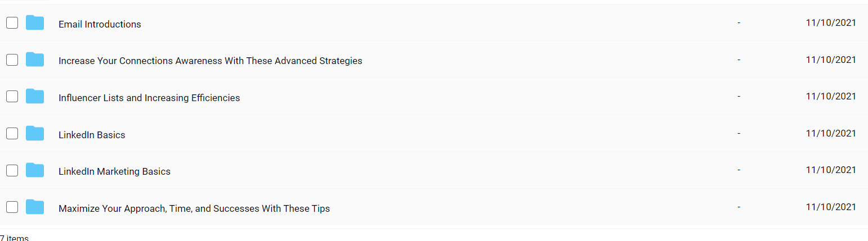868x241 pixels.
Task: Tick the checkbox for LinkedIn Basics
Action: coord(12,134)
